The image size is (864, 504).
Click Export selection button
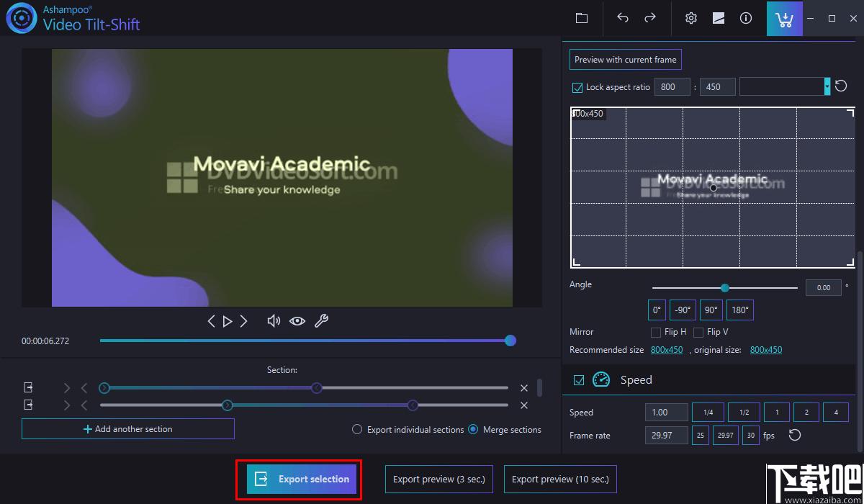[x=302, y=479]
